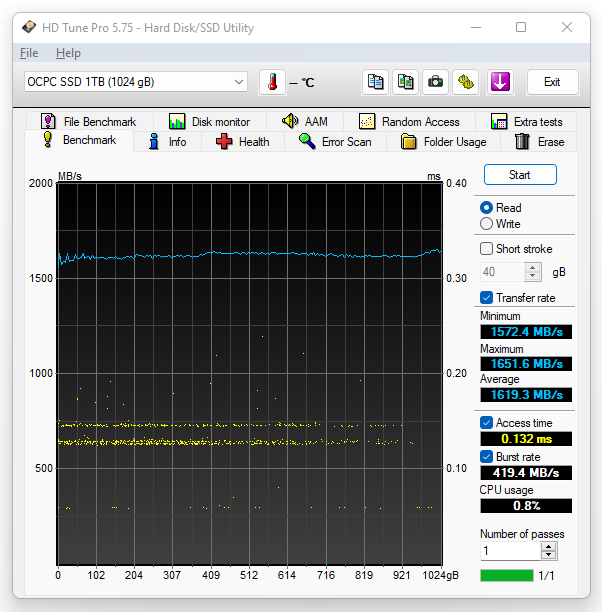The image size is (602, 612).
Task: Minimize the HD Tune Pro window
Action: click(x=476, y=27)
